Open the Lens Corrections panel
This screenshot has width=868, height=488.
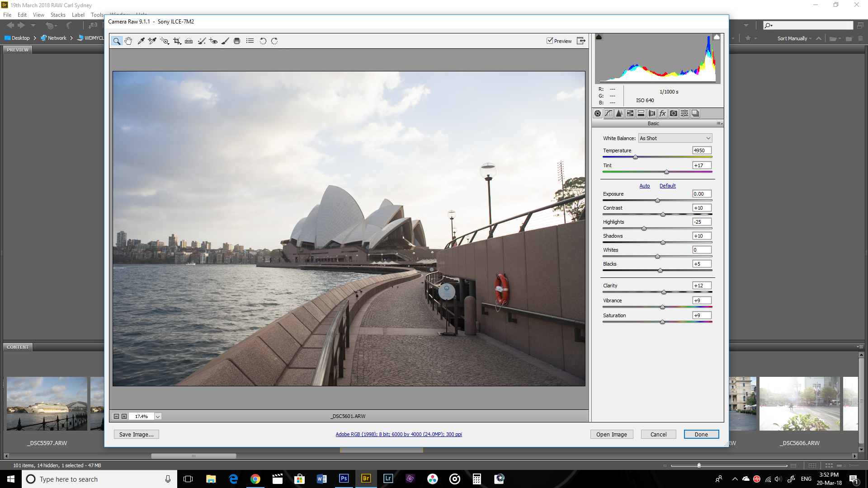pos(651,113)
